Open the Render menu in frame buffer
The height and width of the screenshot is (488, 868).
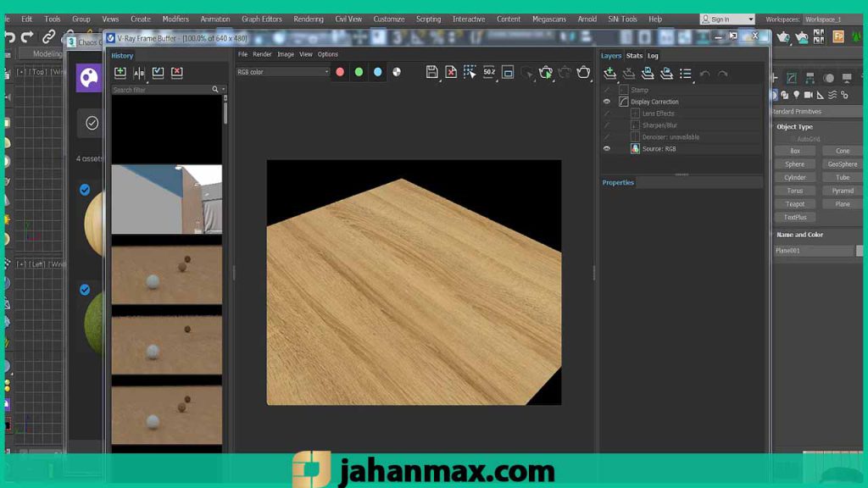tap(262, 54)
